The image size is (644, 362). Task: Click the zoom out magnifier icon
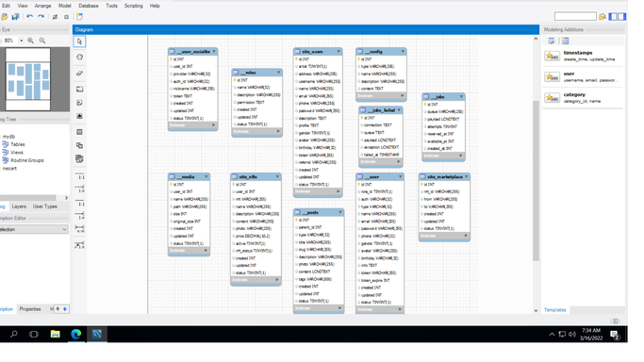point(42,41)
